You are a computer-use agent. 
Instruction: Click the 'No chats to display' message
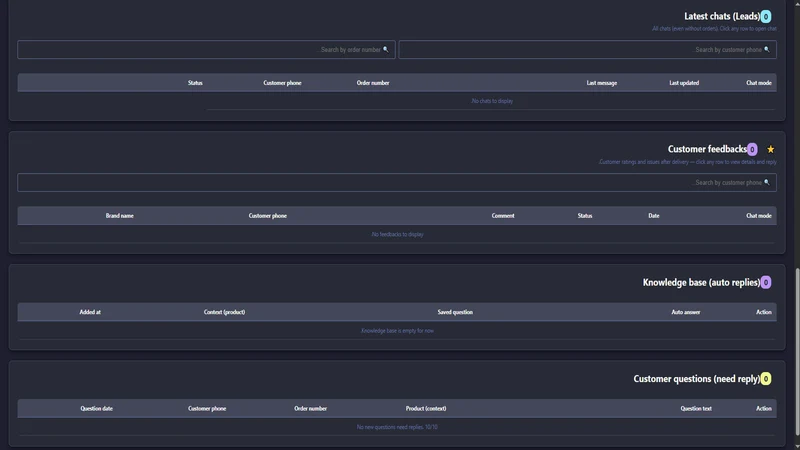click(492, 101)
